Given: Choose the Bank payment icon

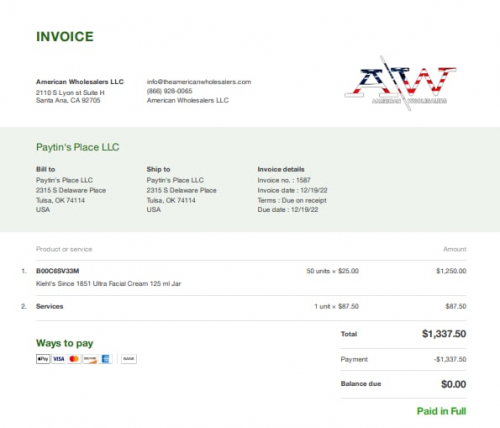Looking at the screenshot, I should 129,359.
